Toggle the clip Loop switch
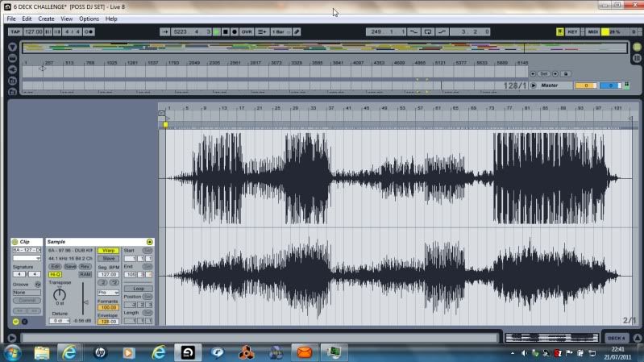644x362 pixels. (x=138, y=288)
